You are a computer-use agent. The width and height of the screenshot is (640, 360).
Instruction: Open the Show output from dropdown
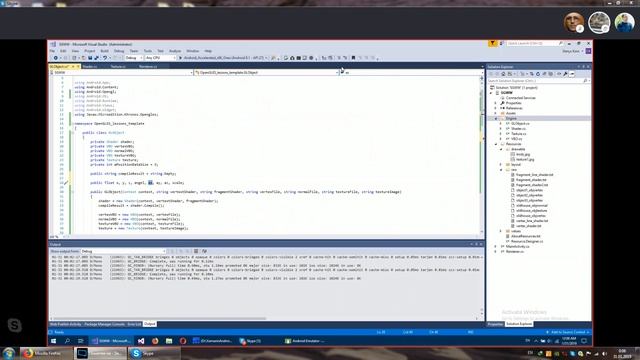pos(123,251)
